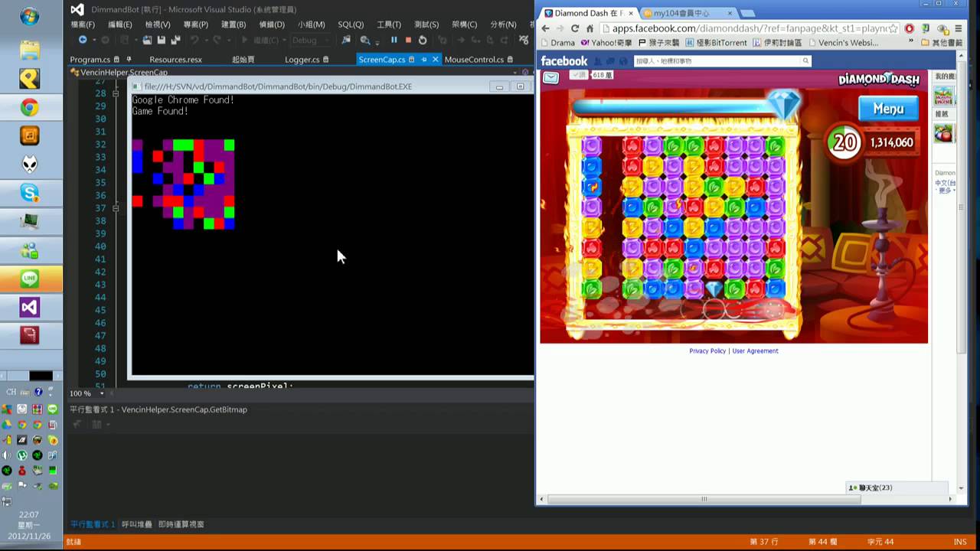Click the Menu button in Diamond Dash
980x551 pixels.
(x=888, y=109)
